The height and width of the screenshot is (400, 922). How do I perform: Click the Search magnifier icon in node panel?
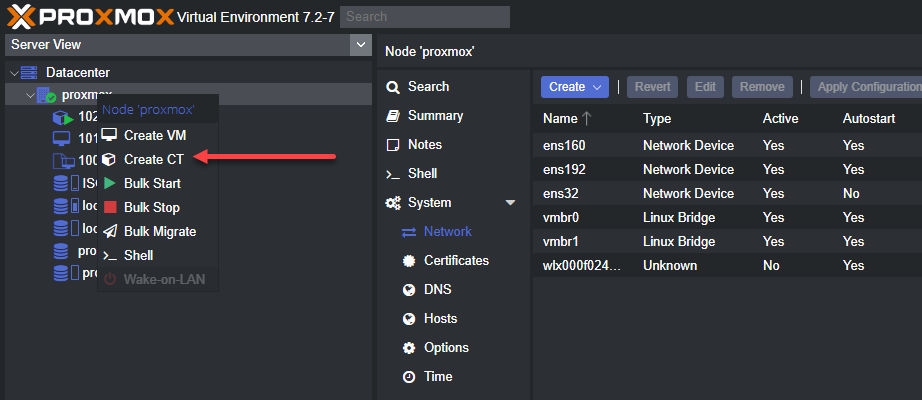[x=393, y=87]
